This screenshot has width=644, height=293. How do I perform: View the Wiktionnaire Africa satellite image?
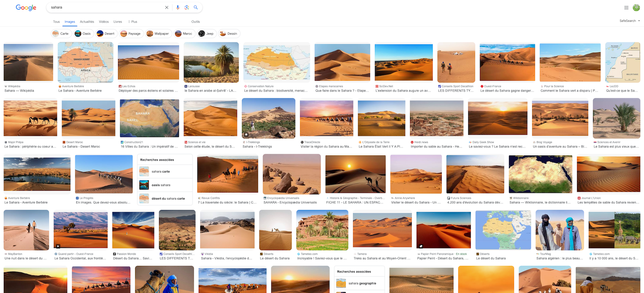(x=540, y=174)
